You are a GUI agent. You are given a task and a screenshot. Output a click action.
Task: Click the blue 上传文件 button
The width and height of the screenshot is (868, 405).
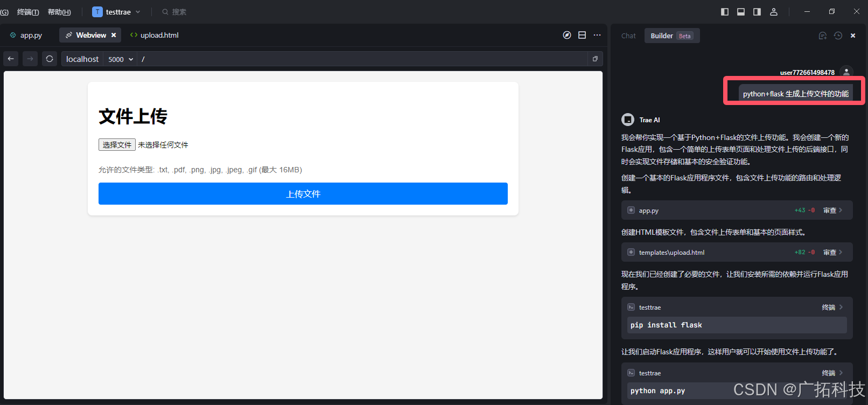point(303,194)
